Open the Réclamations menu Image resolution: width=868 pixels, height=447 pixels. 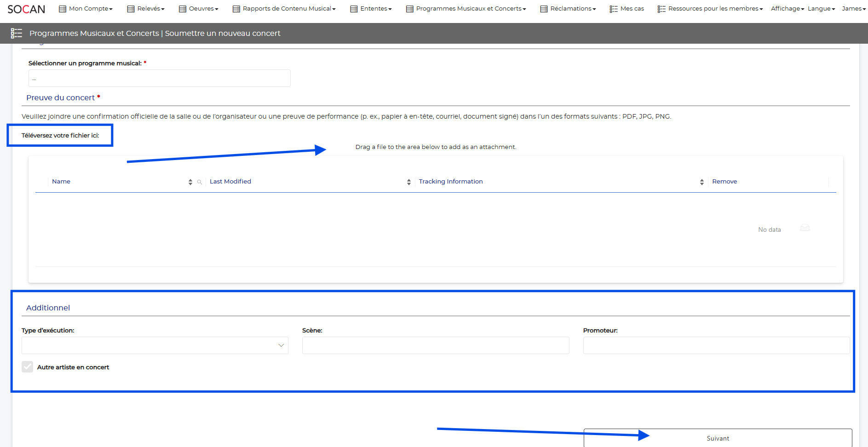click(x=568, y=9)
